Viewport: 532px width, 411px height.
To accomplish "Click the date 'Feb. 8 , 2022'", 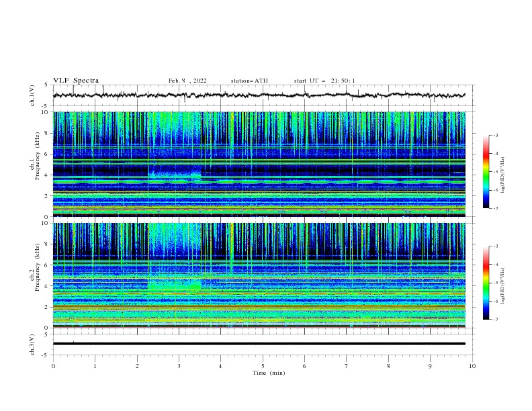I will [187, 81].
